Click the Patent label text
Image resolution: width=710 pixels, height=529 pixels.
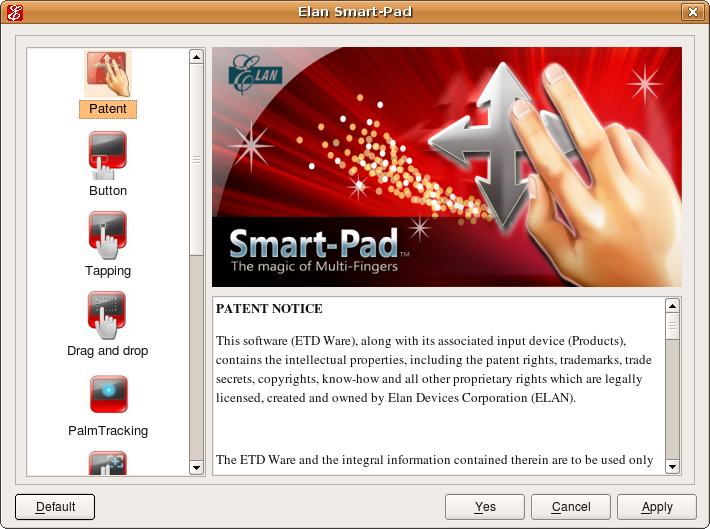coord(108,109)
